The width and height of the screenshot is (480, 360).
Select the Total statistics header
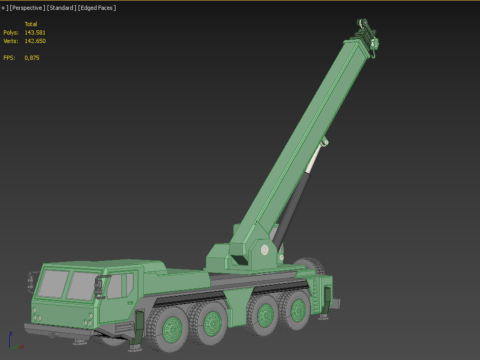tap(31, 24)
